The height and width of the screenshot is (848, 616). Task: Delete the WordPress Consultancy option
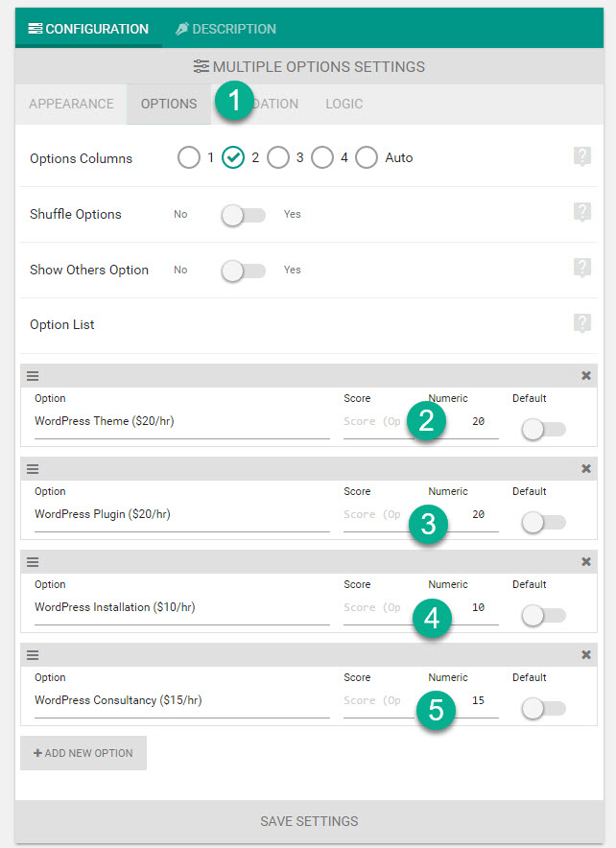(x=585, y=655)
